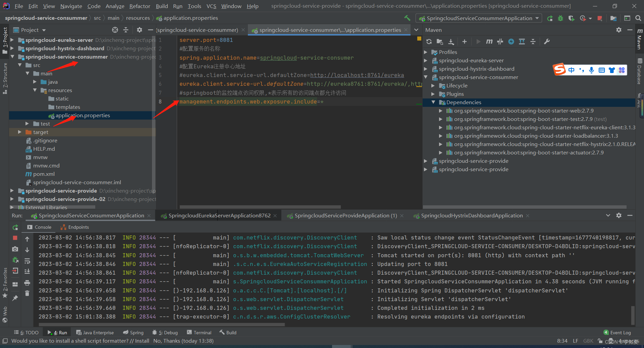Collapse the resources folder in the Project tree
The image size is (644, 348).
pyautogui.click(x=35, y=90)
